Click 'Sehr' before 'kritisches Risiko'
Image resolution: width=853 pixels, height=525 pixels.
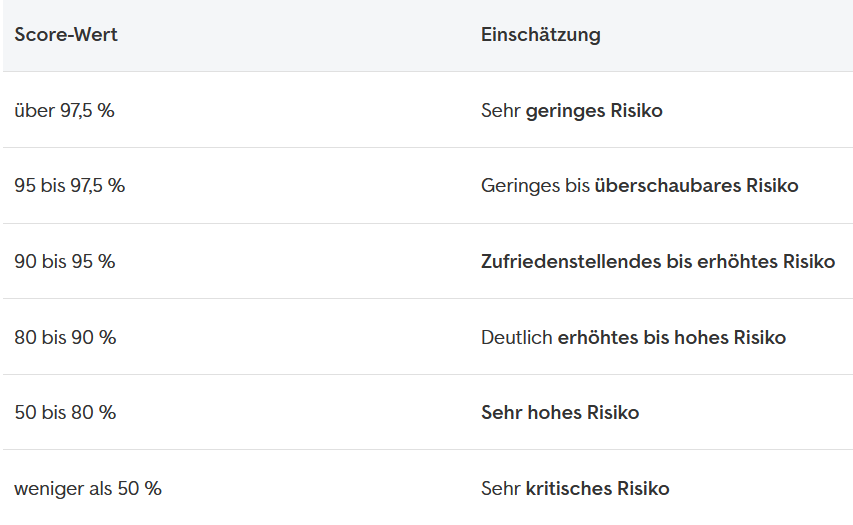(x=500, y=489)
